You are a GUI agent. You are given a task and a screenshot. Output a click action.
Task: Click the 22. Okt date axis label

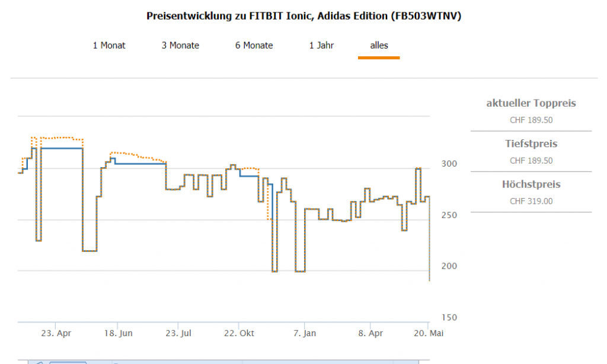239,334
